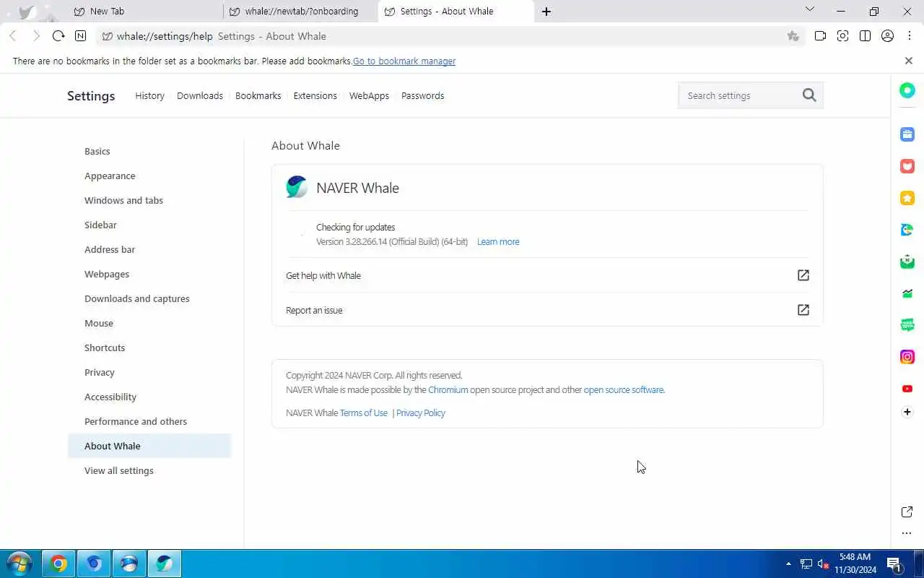Select Downloads and captures settings
This screenshot has width=924, height=578.
click(137, 298)
